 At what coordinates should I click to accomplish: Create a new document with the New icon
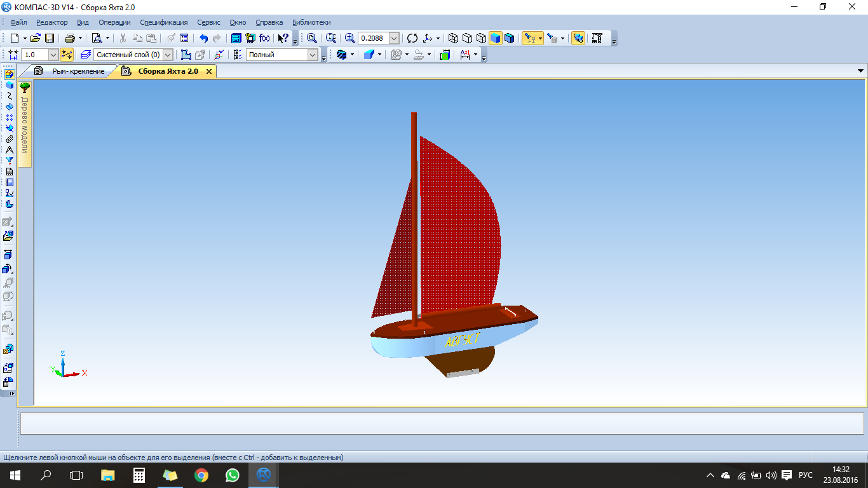pyautogui.click(x=14, y=38)
